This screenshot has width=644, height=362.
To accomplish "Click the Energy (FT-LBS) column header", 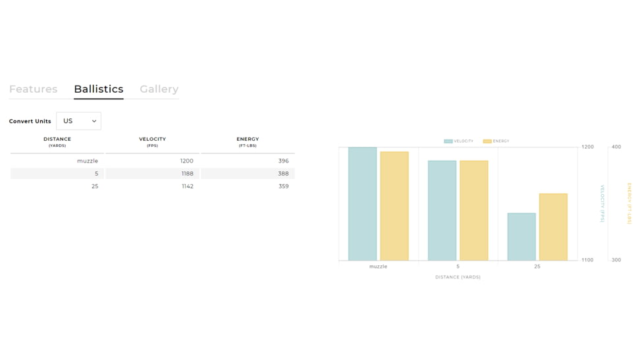I will point(248,142).
